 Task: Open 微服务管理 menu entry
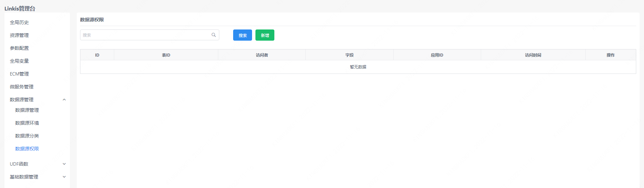click(x=22, y=87)
